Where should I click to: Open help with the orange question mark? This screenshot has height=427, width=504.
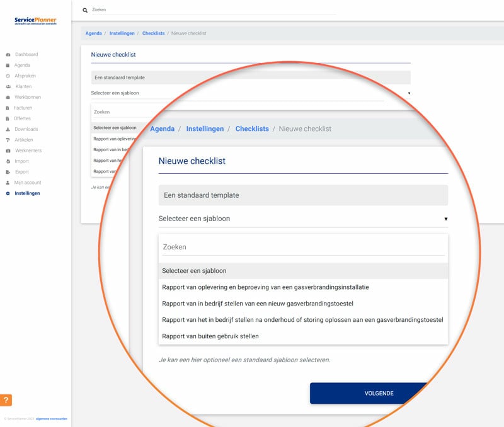pos(6,400)
